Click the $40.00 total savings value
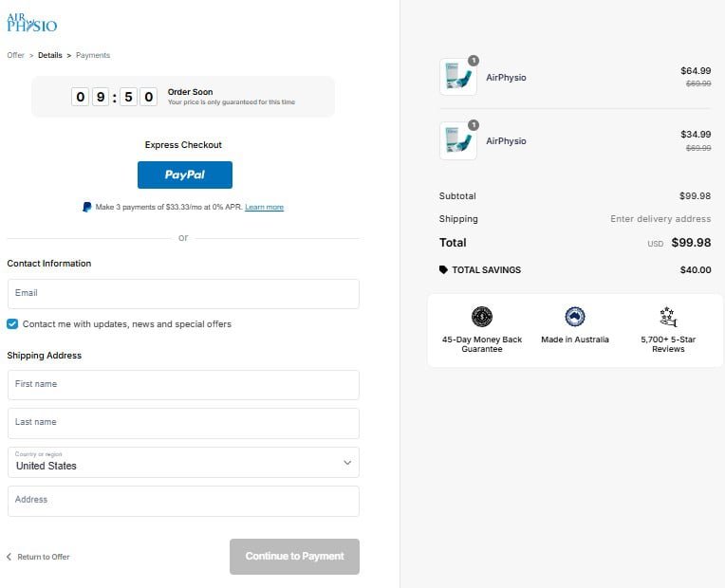 point(696,270)
